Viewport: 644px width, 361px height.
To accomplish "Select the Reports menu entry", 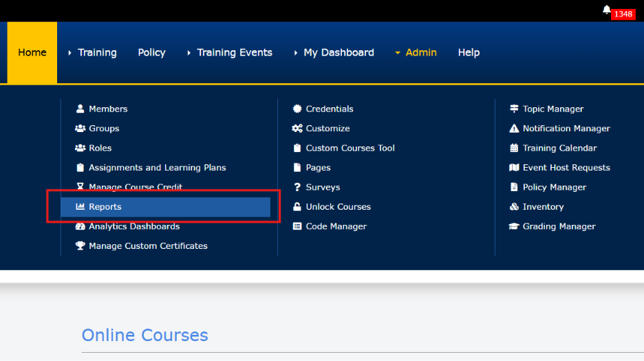I will (x=166, y=206).
